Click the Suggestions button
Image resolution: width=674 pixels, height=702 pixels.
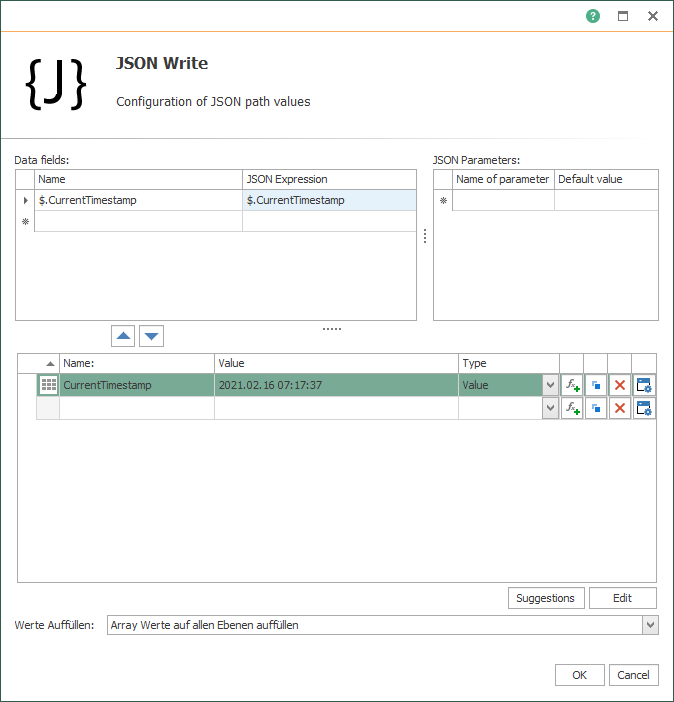tap(545, 598)
